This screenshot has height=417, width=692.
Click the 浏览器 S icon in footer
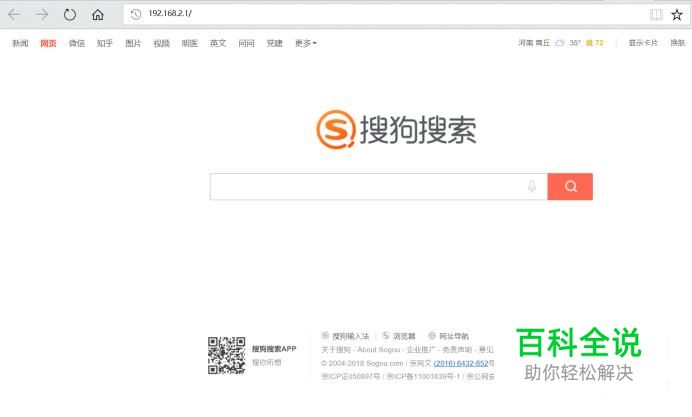tap(386, 335)
